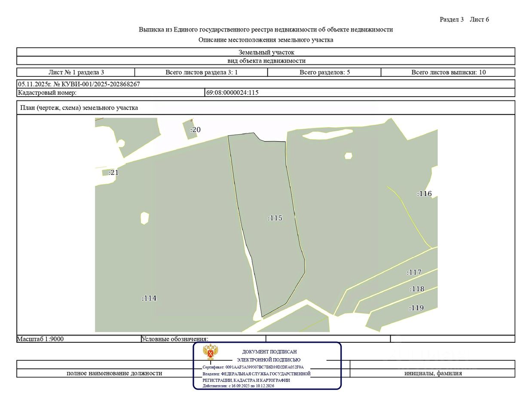Click owner line 'Владелец: ФЕДЕРАЛЬНАЯ СЛУЖБА ГОСУДАРСТВЕННОЙ'
The height and width of the screenshot is (411, 532).
point(256,374)
